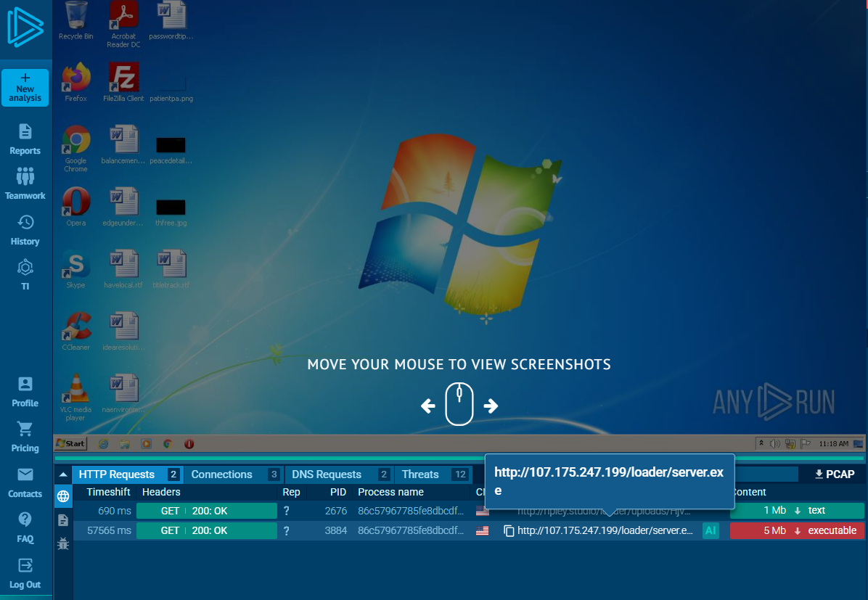Click process name in PID 3884 row
868x600 pixels.
tap(411, 531)
